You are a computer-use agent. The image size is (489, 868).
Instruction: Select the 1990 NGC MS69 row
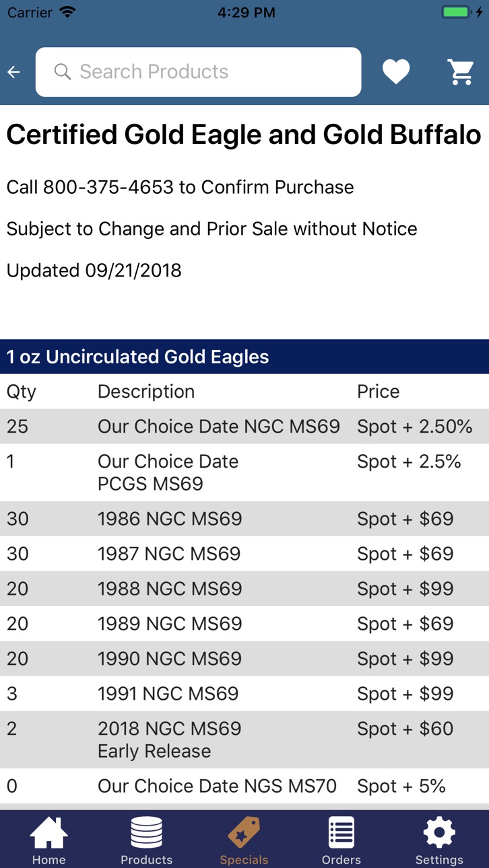click(x=244, y=659)
